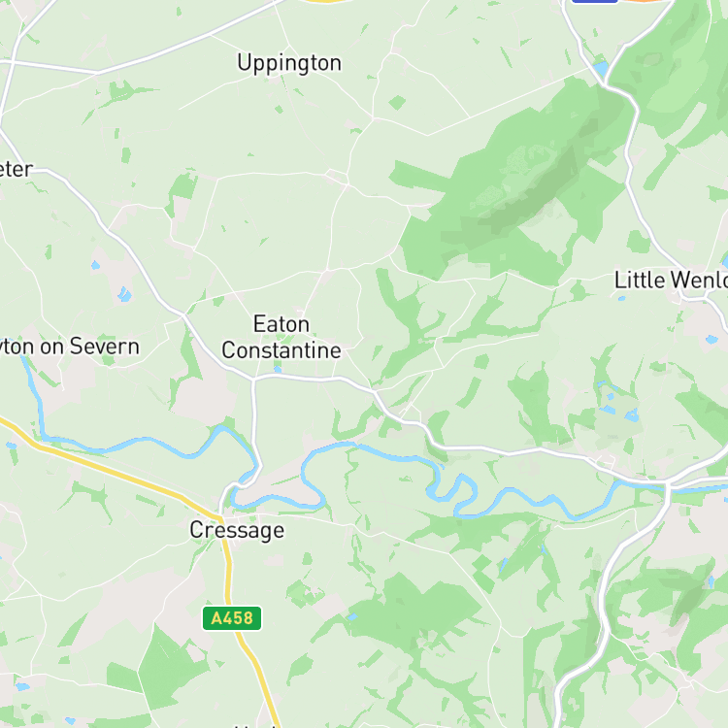The width and height of the screenshot is (728, 728).
Task: Click the green A458 road shield
Action: (x=232, y=618)
